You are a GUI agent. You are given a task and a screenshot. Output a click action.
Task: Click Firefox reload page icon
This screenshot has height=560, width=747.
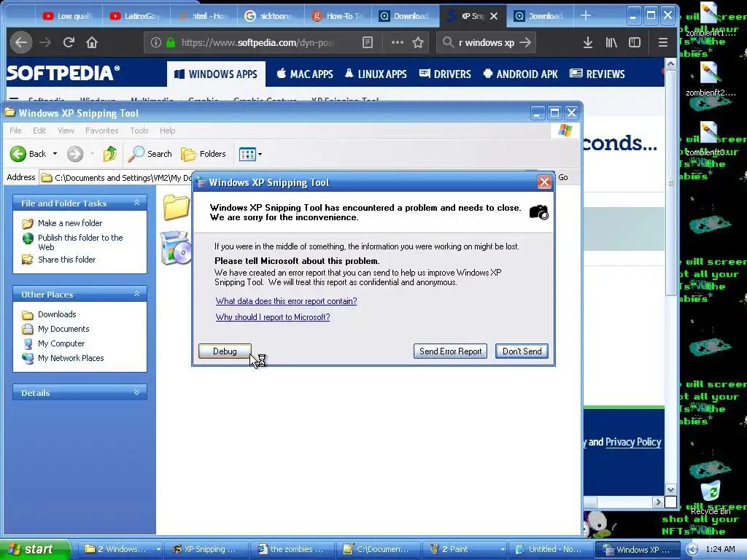click(69, 42)
